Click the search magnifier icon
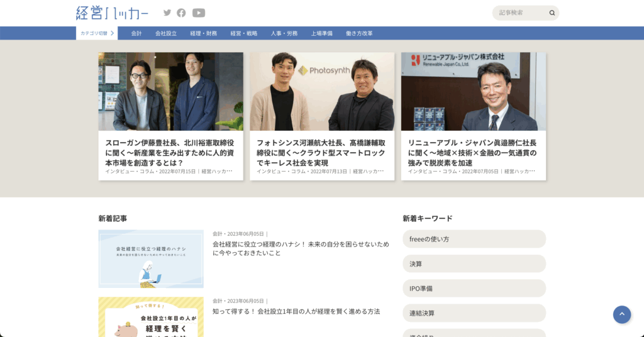Image resolution: width=644 pixels, height=337 pixels. tap(552, 13)
